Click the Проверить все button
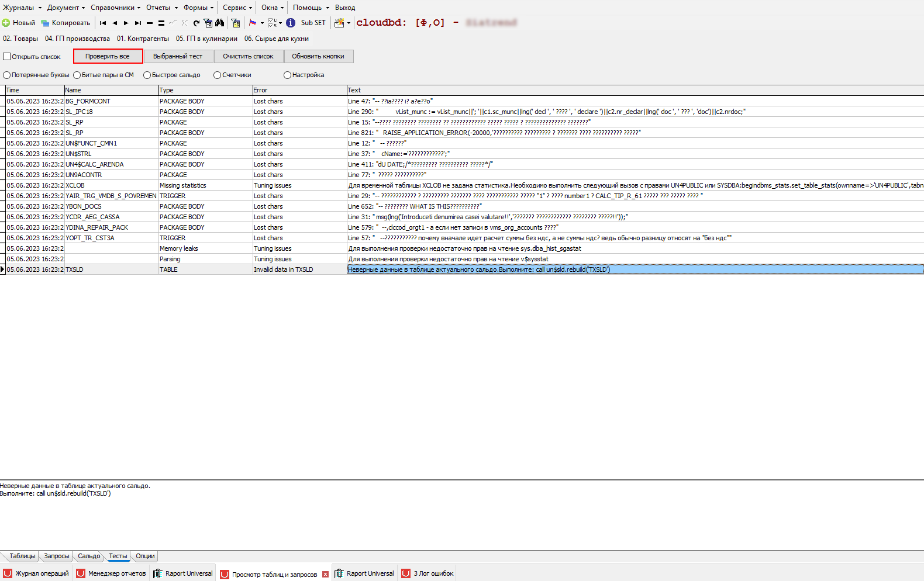 108,56
